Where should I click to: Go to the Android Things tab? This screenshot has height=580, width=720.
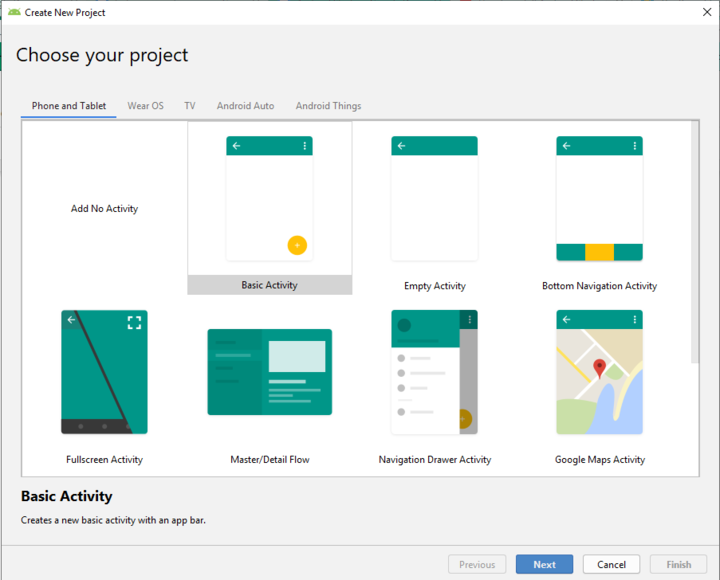[x=328, y=106]
